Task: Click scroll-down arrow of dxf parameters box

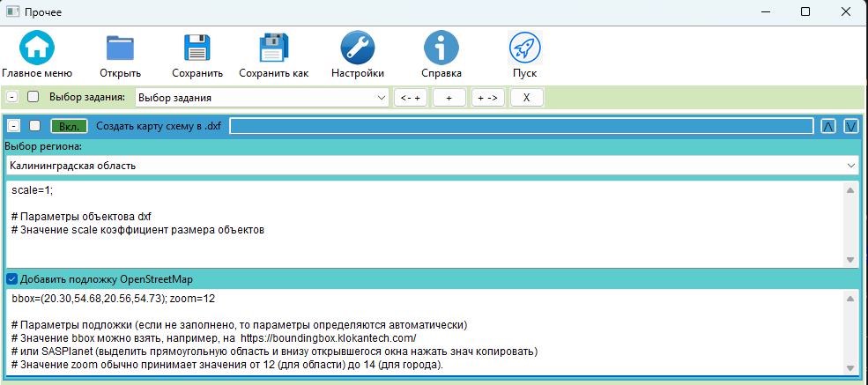Action: coord(850,259)
